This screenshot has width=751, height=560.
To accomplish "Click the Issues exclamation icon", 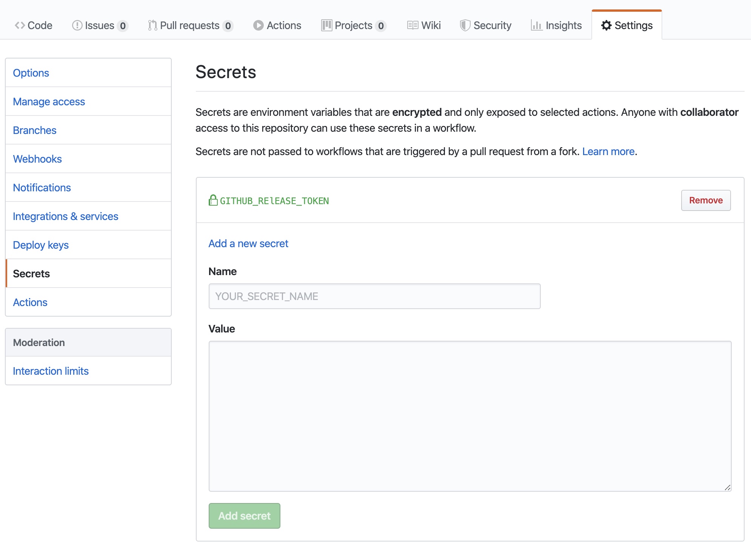I will 77,25.
